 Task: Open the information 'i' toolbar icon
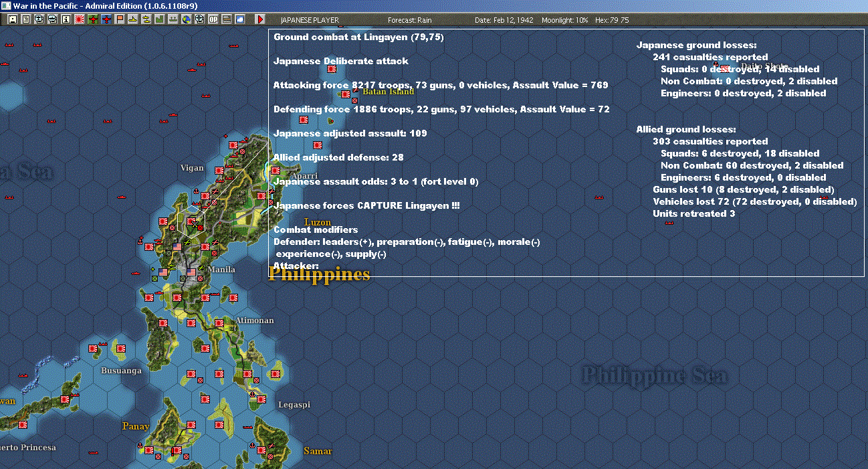(x=66, y=19)
